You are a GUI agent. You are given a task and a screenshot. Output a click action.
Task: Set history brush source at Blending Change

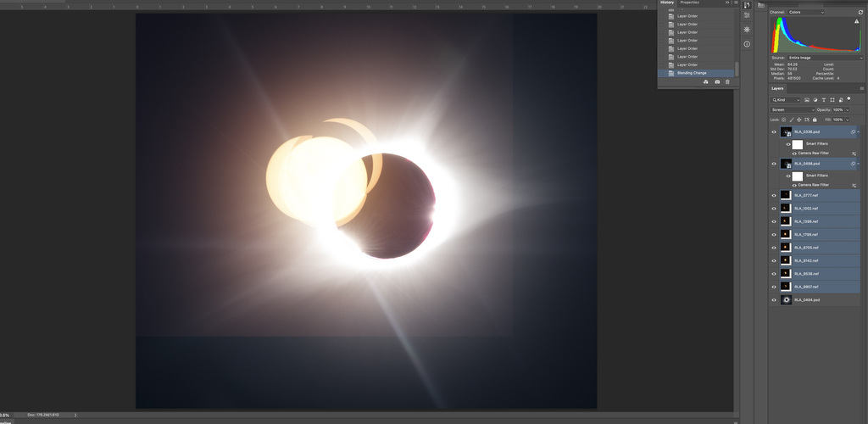pyautogui.click(x=661, y=73)
